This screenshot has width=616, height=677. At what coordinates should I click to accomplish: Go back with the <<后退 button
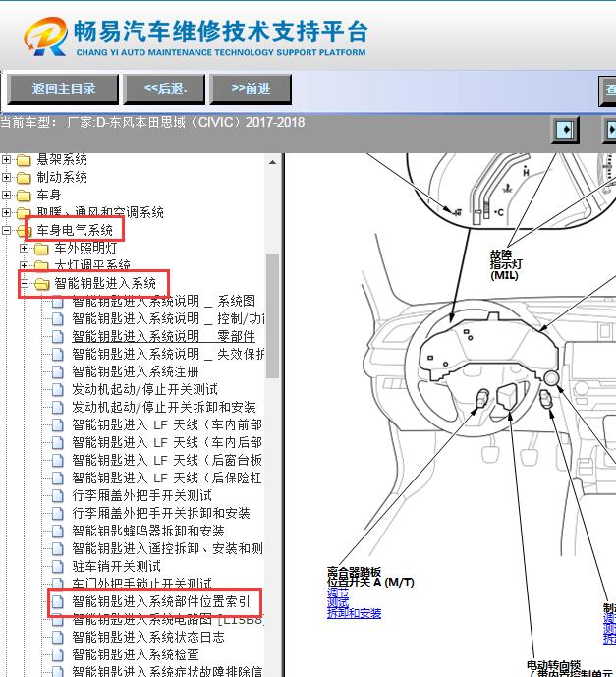point(164,89)
